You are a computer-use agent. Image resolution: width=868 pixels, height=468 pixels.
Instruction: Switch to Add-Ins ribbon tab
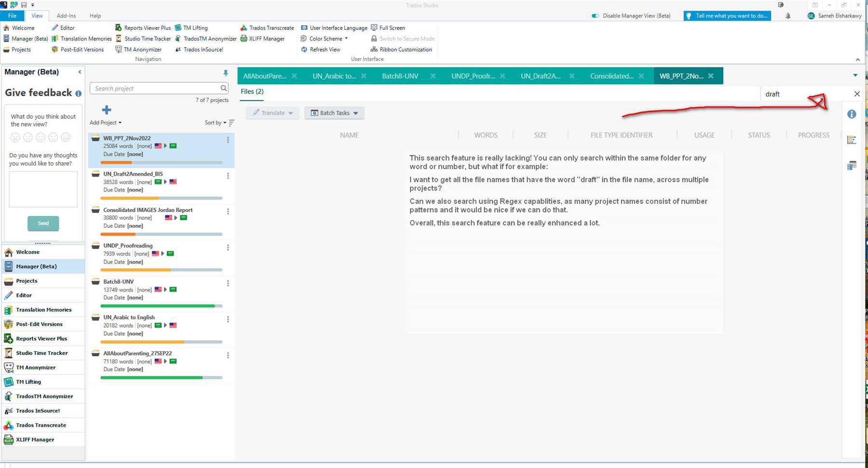coord(66,16)
